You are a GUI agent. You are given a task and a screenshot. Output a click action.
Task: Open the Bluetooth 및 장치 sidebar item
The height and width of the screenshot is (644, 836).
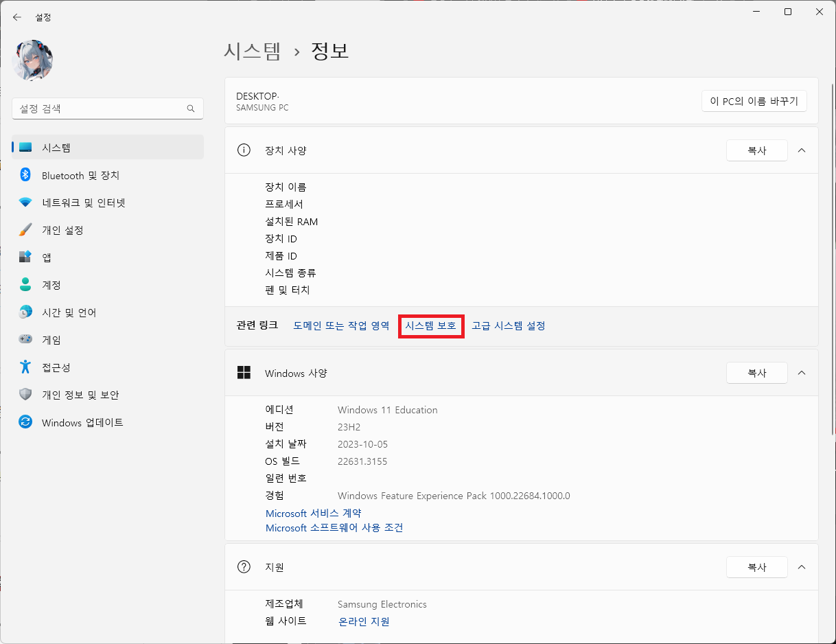[x=108, y=175]
